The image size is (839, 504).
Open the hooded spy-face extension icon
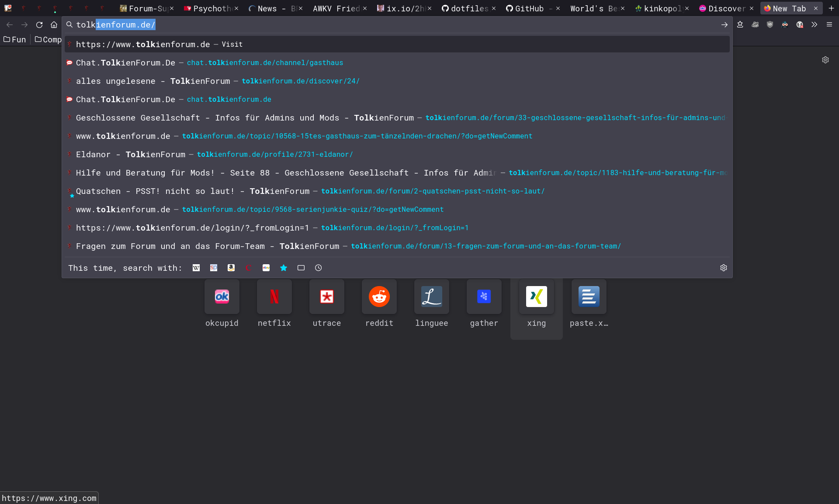[785, 24]
